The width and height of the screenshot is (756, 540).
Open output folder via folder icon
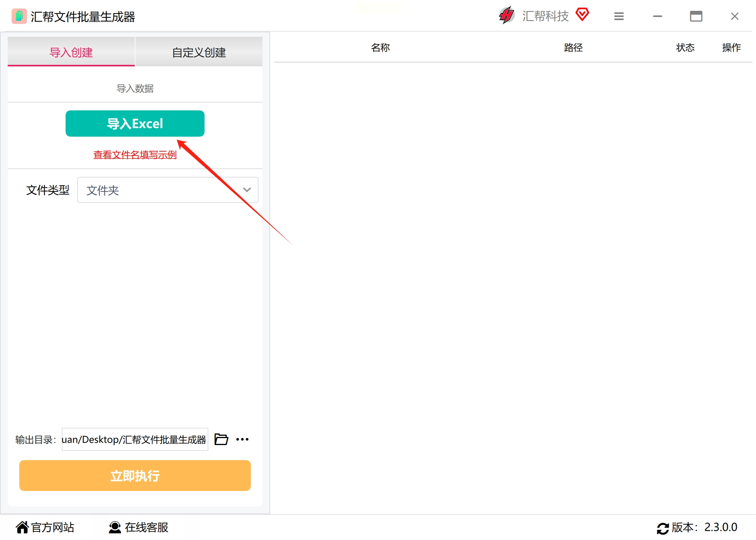221,439
